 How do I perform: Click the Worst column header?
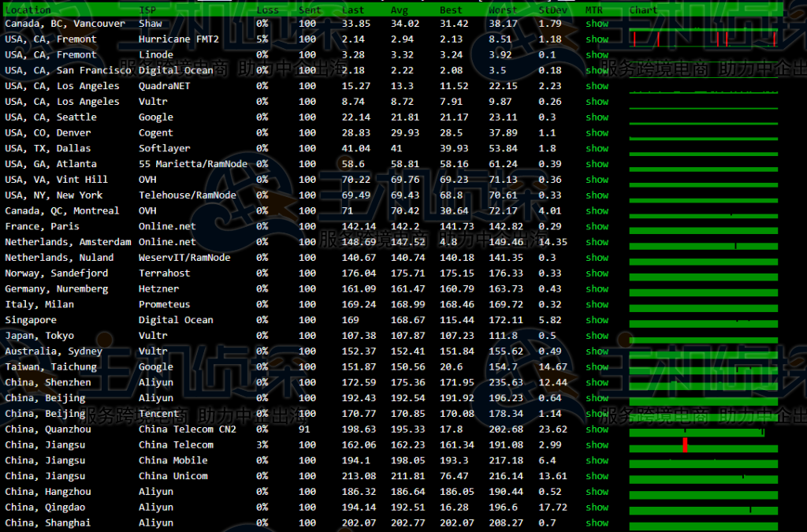click(503, 10)
